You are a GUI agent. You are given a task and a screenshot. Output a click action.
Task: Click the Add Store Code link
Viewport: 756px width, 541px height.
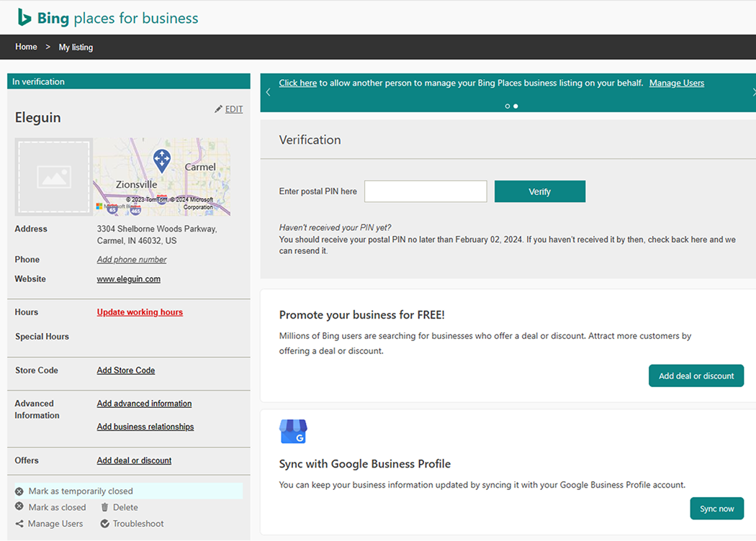click(125, 370)
